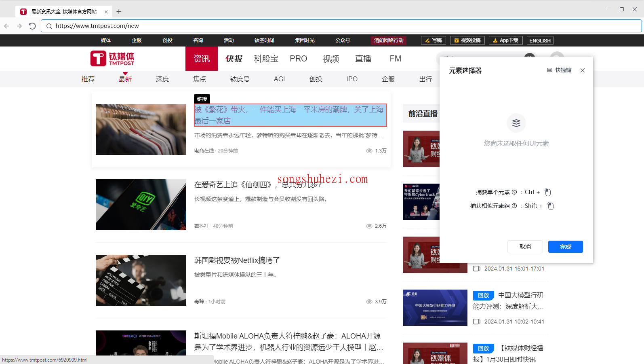The height and width of the screenshot is (364, 644).
Task: Click the 写稿 button
Action: pyautogui.click(x=434, y=40)
